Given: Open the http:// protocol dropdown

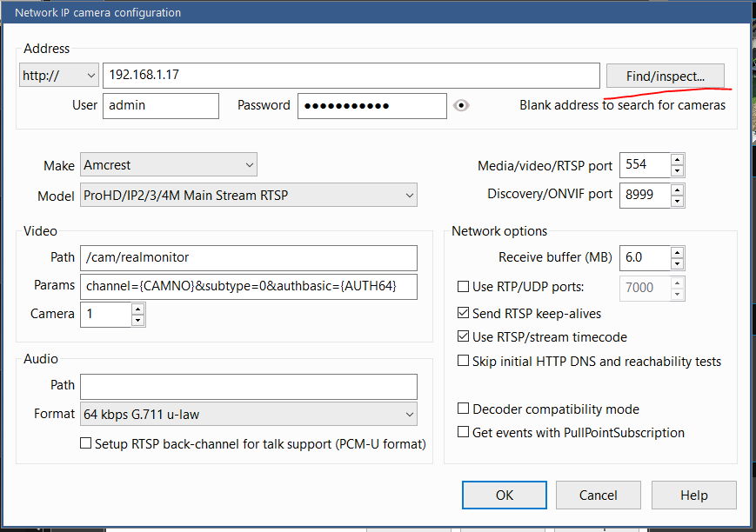Looking at the screenshot, I should pos(59,75).
